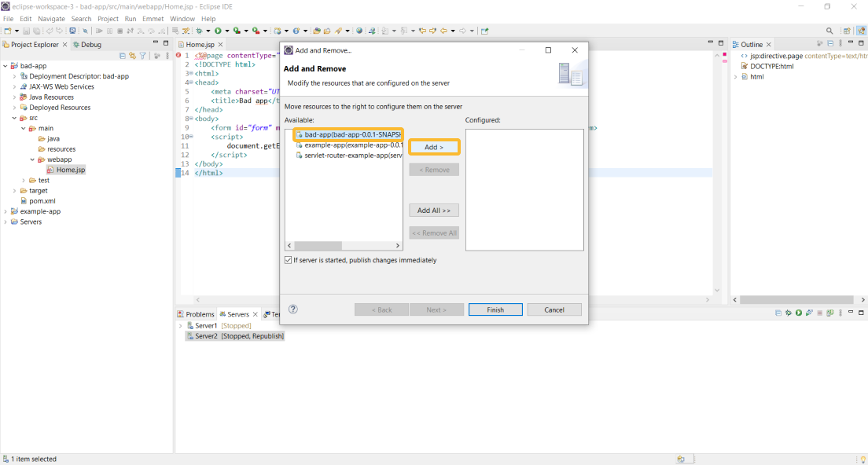Click the Skip All Breakpoints icon in toolbar
868x465 pixels.
click(x=85, y=31)
